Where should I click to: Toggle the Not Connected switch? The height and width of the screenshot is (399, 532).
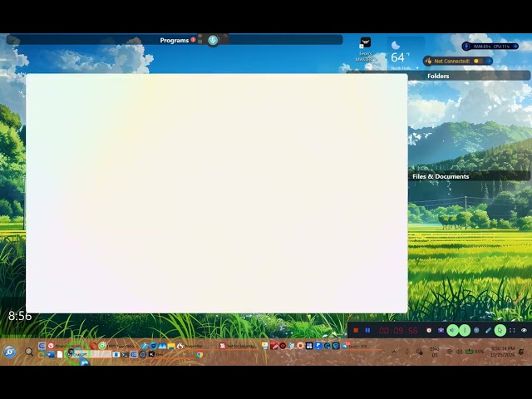[478, 61]
